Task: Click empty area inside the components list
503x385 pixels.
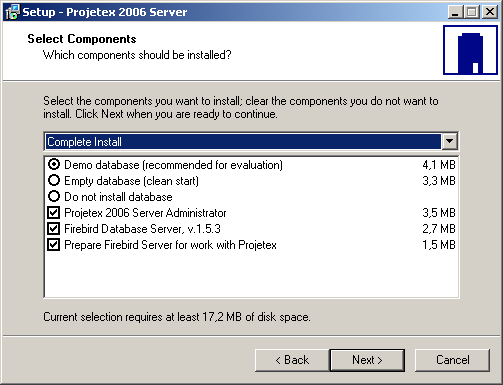Action: point(251,275)
